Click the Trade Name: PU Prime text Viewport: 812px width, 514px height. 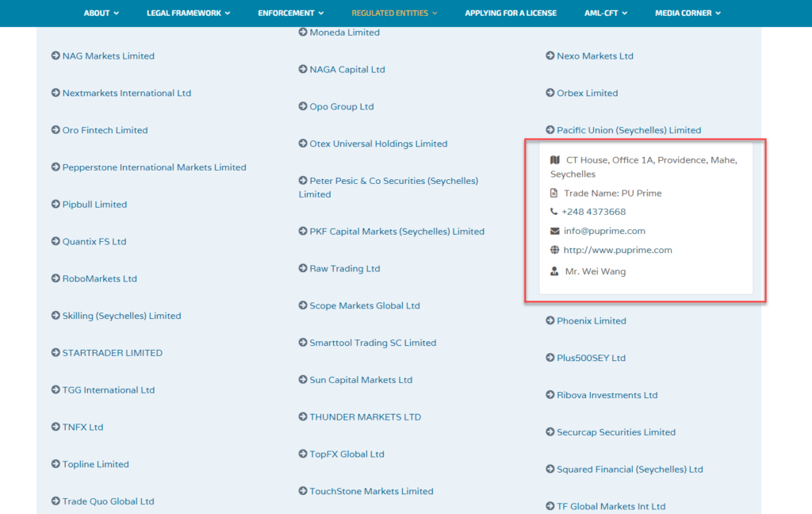pos(613,193)
